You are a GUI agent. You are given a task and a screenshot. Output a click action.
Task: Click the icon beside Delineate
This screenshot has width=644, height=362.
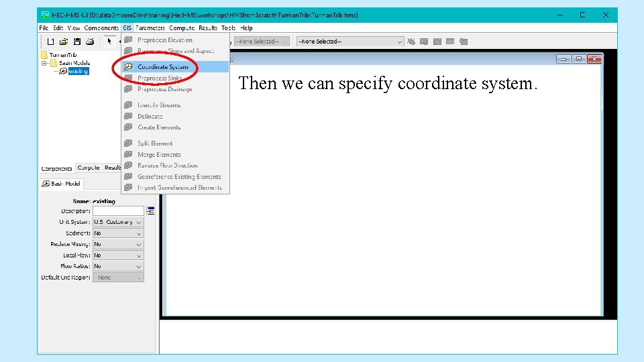click(129, 116)
